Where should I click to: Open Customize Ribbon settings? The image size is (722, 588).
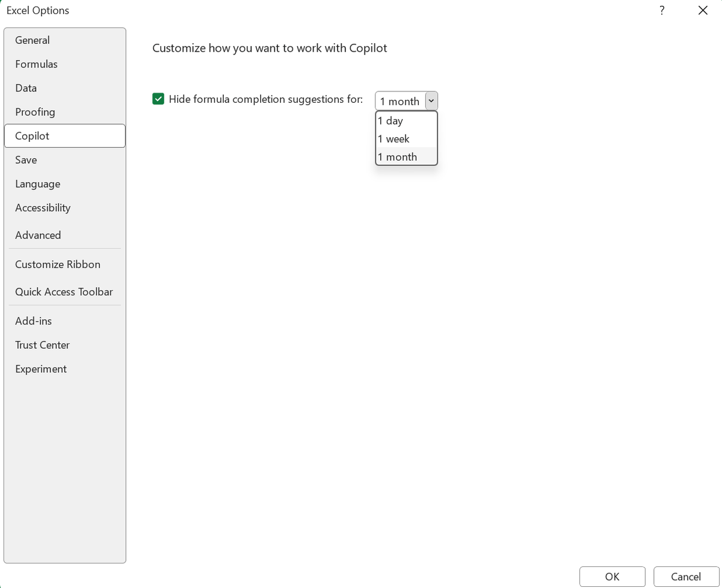point(64,265)
